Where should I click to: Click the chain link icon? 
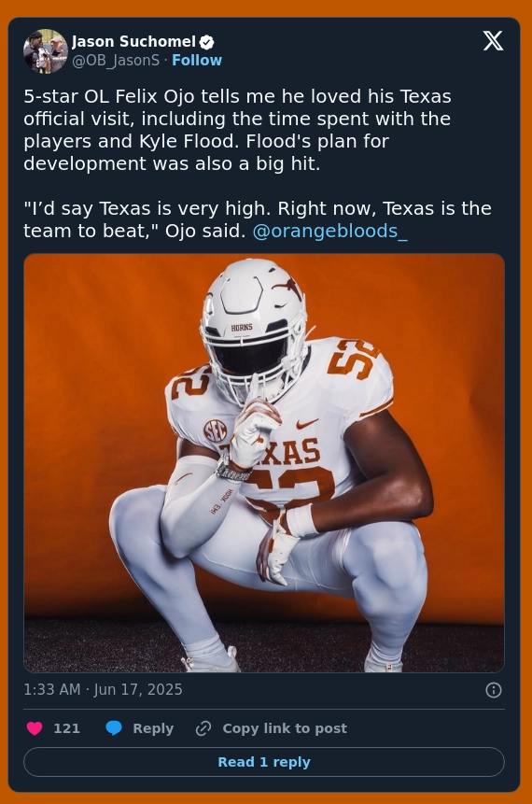click(x=203, y=728)
